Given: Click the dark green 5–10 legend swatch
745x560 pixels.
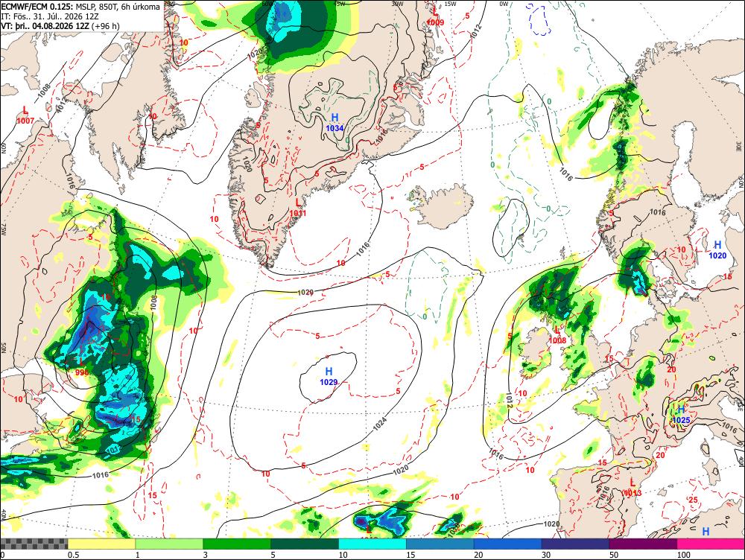Looking at the screenshot, I should pyautogui.click(x=305, y=544).
